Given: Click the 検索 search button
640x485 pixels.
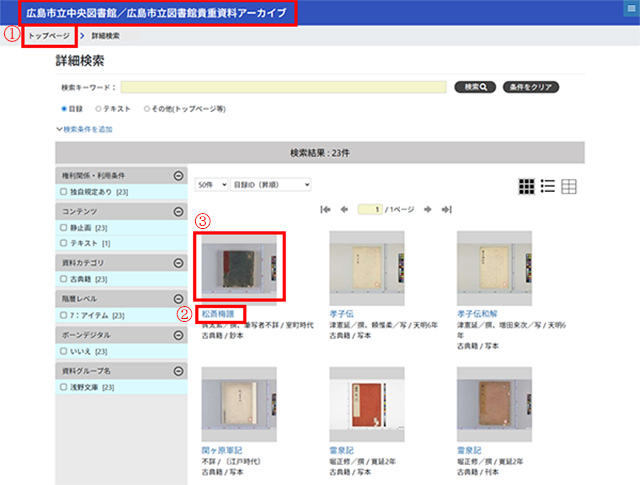Looking at the screenshot, I should [475, 87].
